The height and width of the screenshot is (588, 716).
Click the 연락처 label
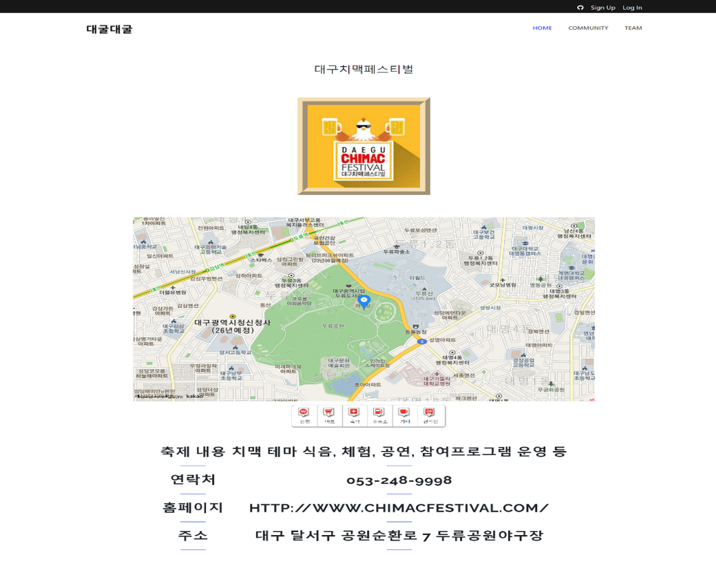[193, 479]
